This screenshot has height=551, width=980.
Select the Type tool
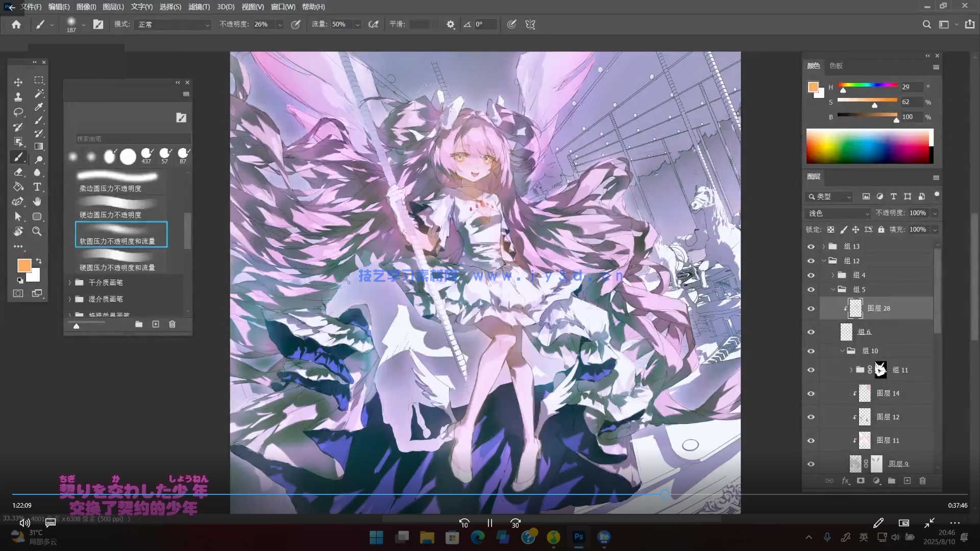pyautogui.click(x=37, y=187)
